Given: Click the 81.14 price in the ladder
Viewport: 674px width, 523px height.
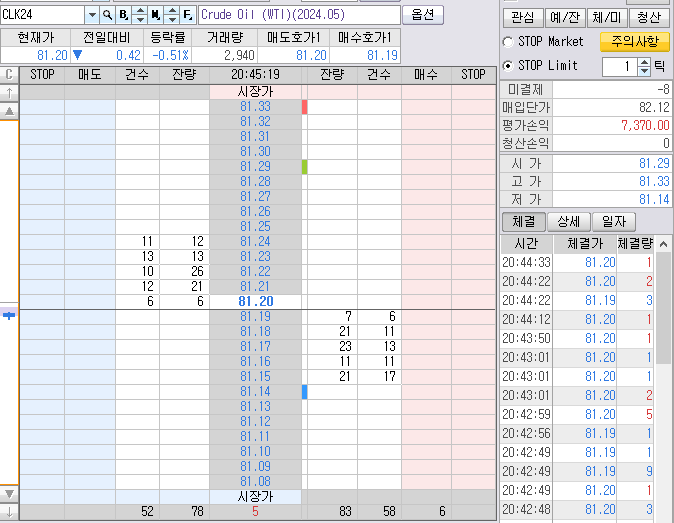Looking at the screenshot, I should 255,391.
